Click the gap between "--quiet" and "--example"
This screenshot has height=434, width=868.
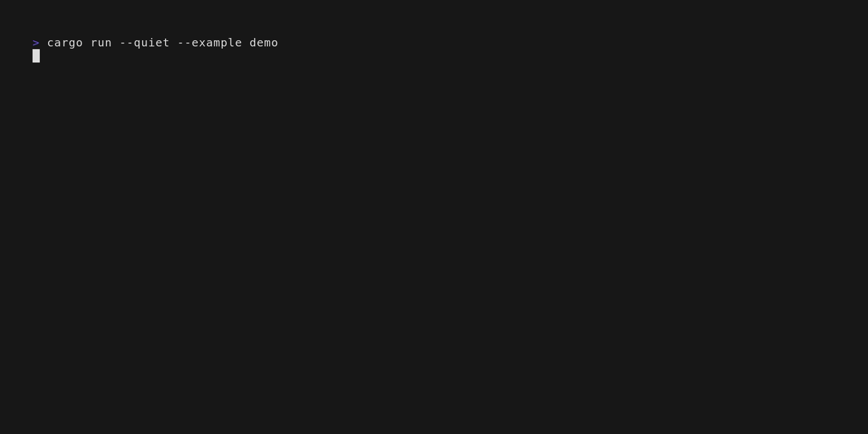[174, 43]
